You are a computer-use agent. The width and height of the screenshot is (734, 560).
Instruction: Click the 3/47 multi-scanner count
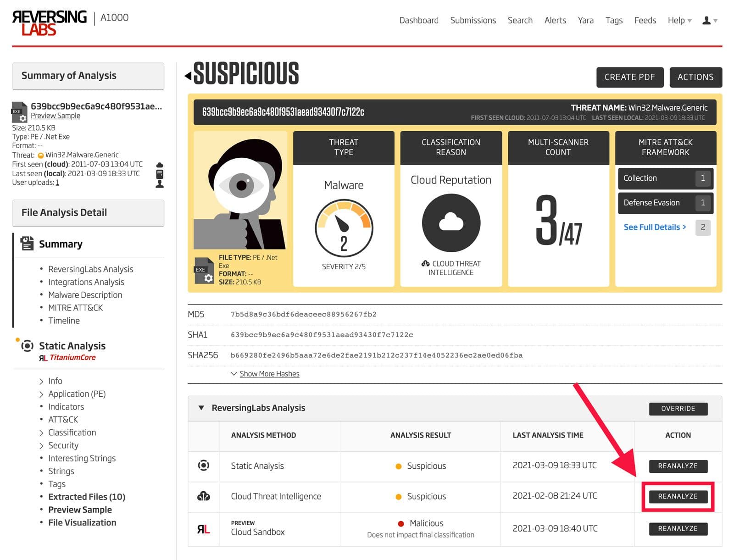point(559,221)
